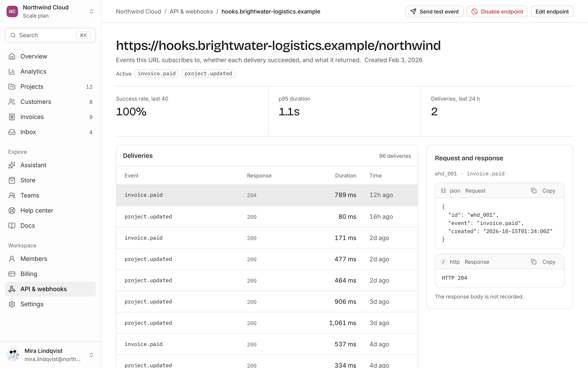Select the invoice.paid 171 ms delivery row

(267, 238)
